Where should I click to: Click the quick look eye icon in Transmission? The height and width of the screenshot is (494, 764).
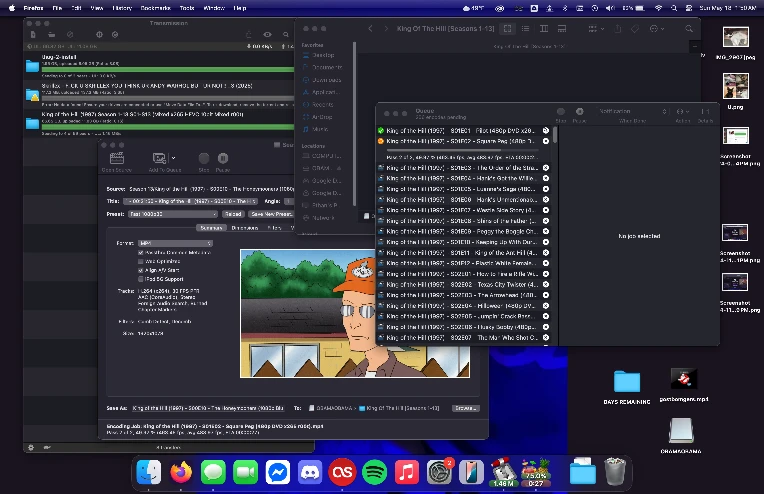click(x=267, y=35)
